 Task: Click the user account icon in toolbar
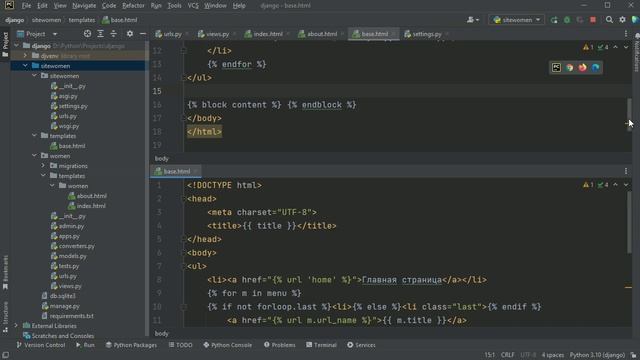tap(473, 20)
